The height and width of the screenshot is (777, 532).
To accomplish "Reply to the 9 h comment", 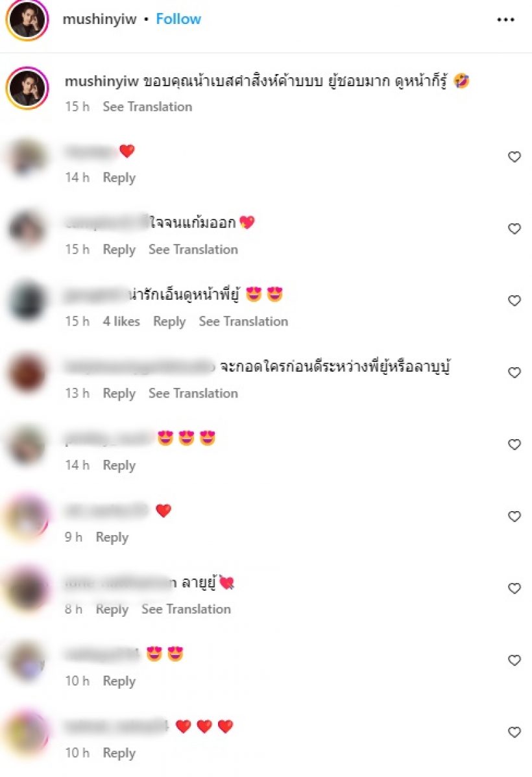I will pyautogui.click(x=112, y=537).
